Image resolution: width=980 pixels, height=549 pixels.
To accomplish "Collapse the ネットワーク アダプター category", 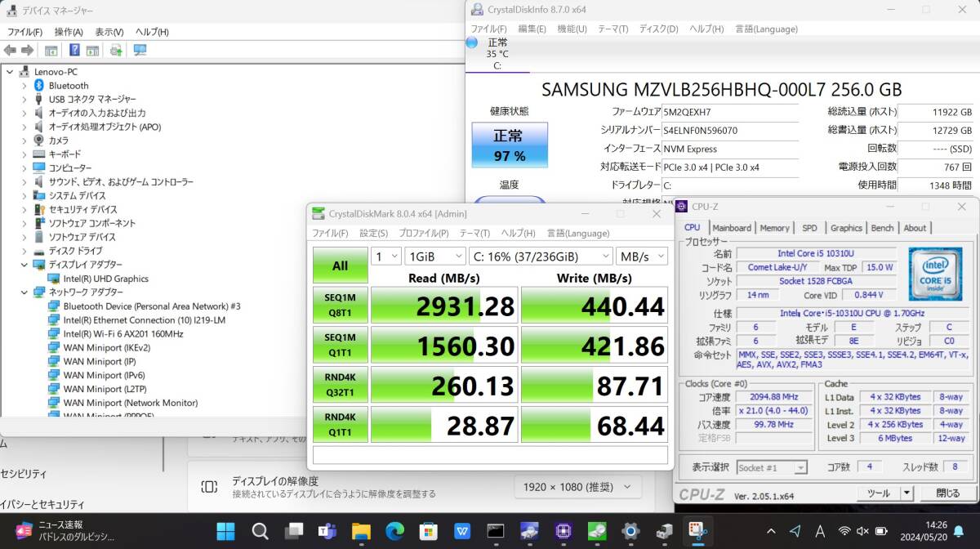I will click(x=25, y=292).
